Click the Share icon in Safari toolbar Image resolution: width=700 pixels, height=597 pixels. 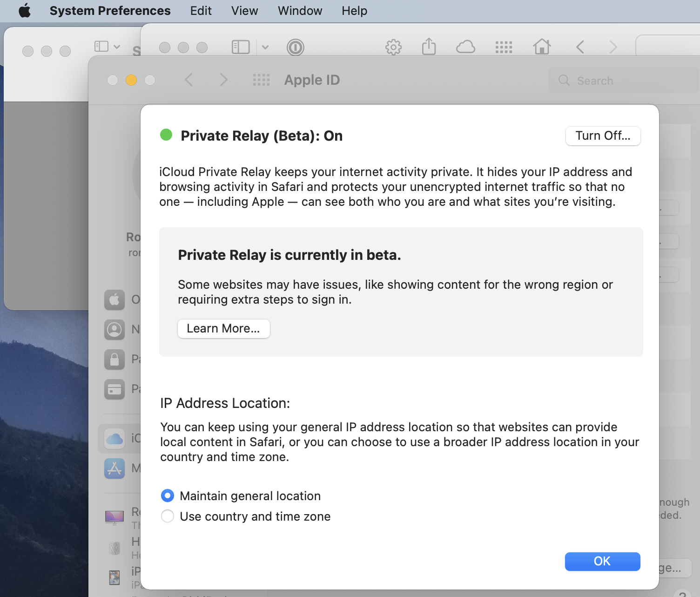pyautogui.click(x=429, y=47)
